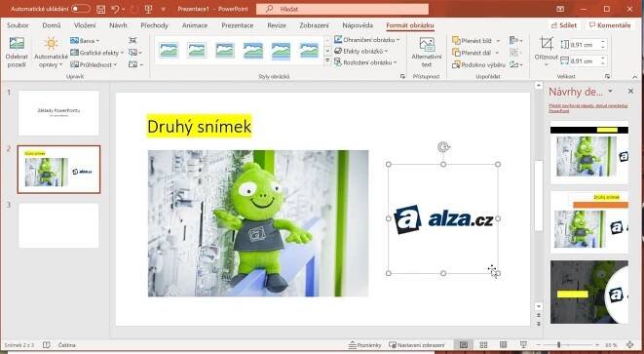
Task: Click the Sdílet button
Action: tap(564, 25)
